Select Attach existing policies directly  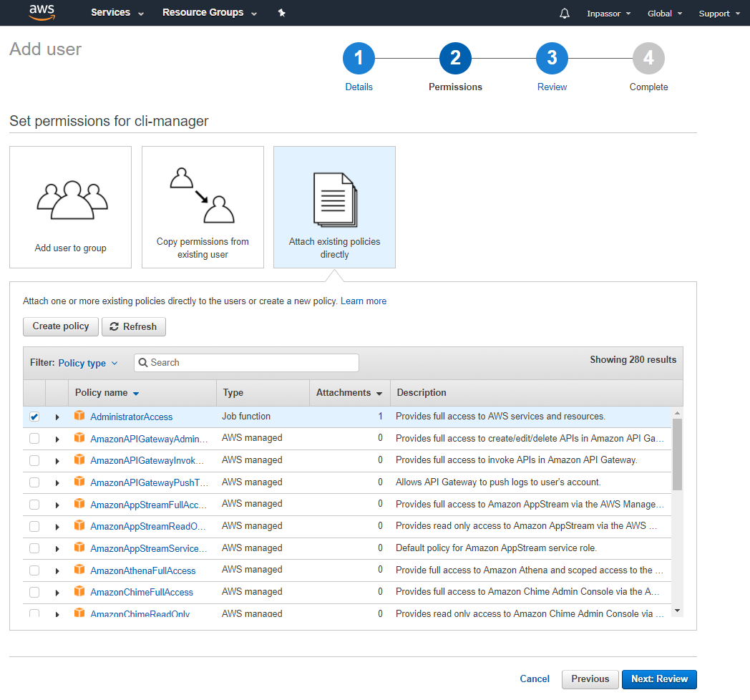tap(334, 207)
